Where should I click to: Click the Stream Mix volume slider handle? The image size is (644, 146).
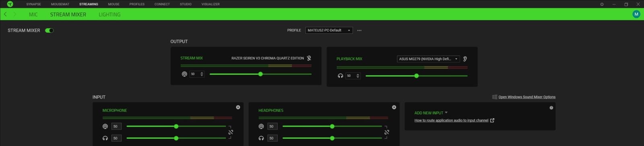click(x=260, y=74)
